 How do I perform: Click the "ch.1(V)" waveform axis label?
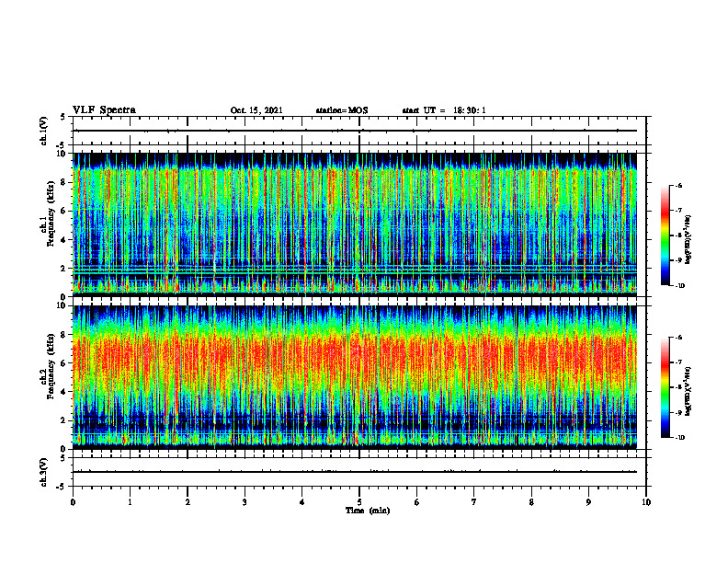coord(43,131)
